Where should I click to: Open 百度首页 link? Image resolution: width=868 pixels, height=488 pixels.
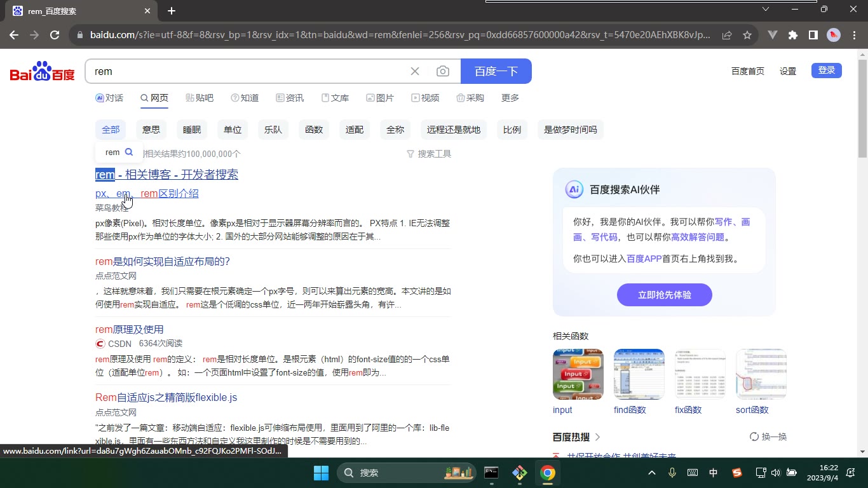(x=748, y=71)
